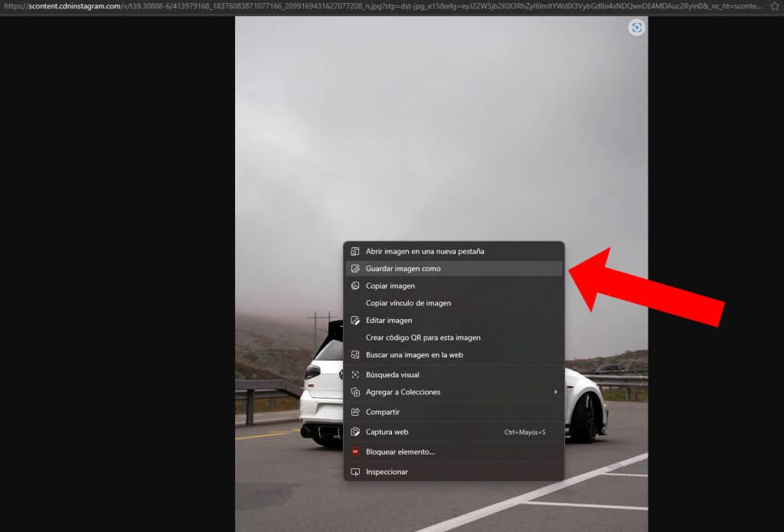Click the copy icon beside Copiar imagen

[x=355, y=286]
